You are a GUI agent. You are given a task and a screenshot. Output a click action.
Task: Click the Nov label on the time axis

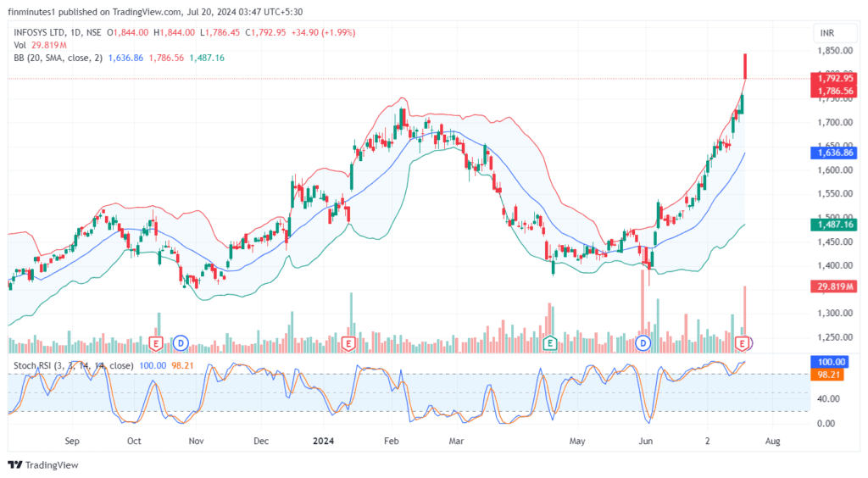[196, 441]
